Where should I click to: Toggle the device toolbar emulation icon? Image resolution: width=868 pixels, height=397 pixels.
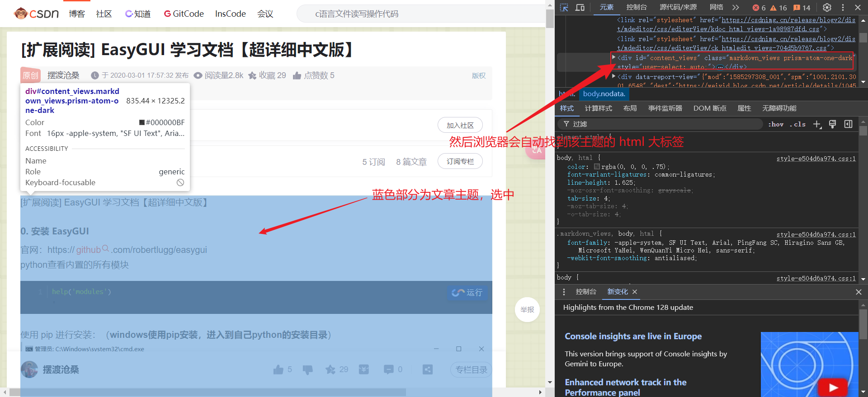(x=580, y=7)
